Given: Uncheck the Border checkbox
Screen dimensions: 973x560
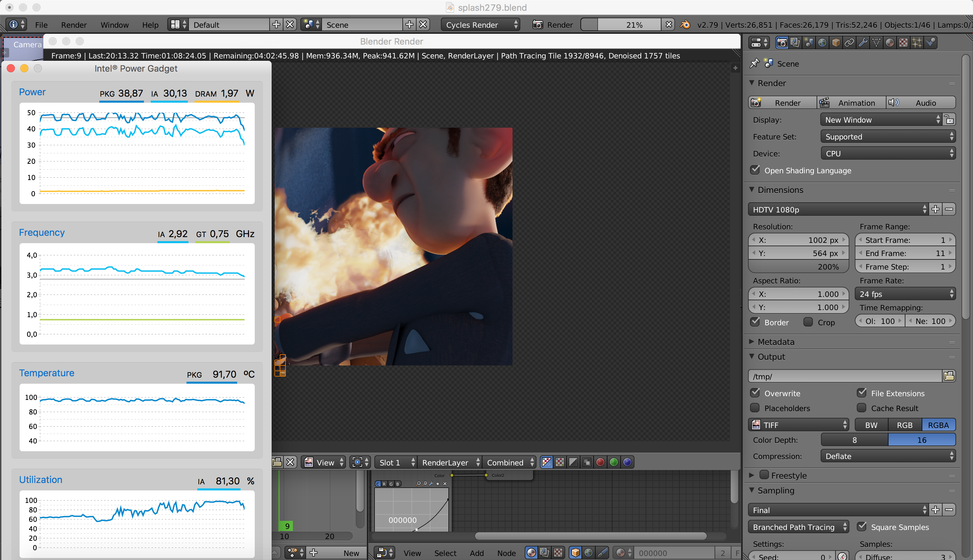Looking at the screenshot, I should tap(755, 322).
